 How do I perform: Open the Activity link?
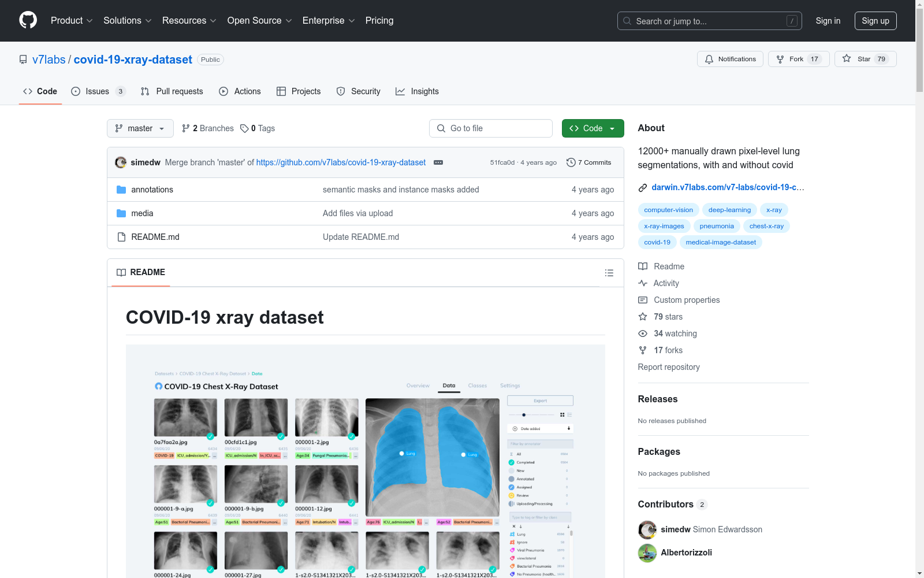coord(658,283)
